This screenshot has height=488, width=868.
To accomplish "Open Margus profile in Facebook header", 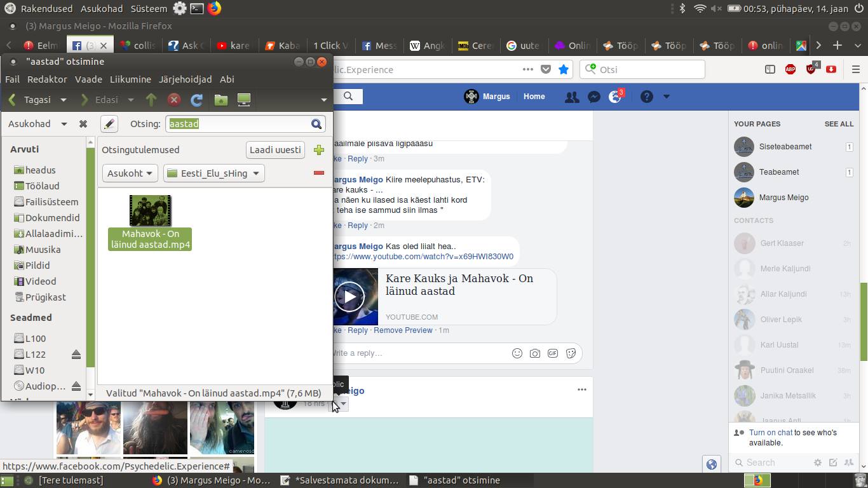I will (x=487, y=97).
